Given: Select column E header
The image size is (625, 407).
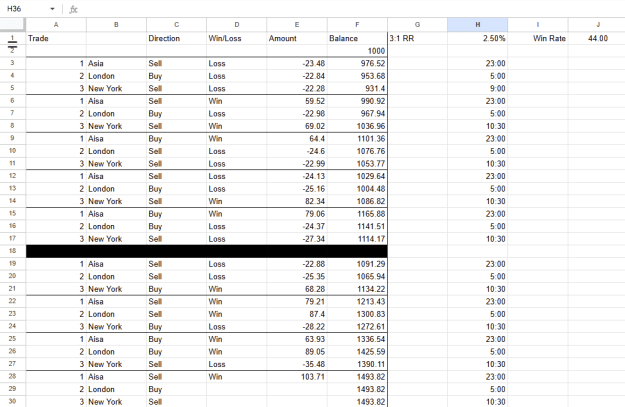Looking at the screenshot, I should pyautogui.click(x=297, y=25).
